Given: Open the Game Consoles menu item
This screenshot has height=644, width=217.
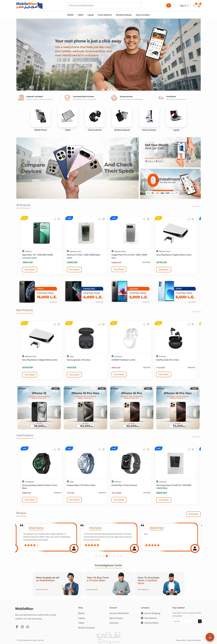Looking at the screenshot, I should tap(143, 15).
